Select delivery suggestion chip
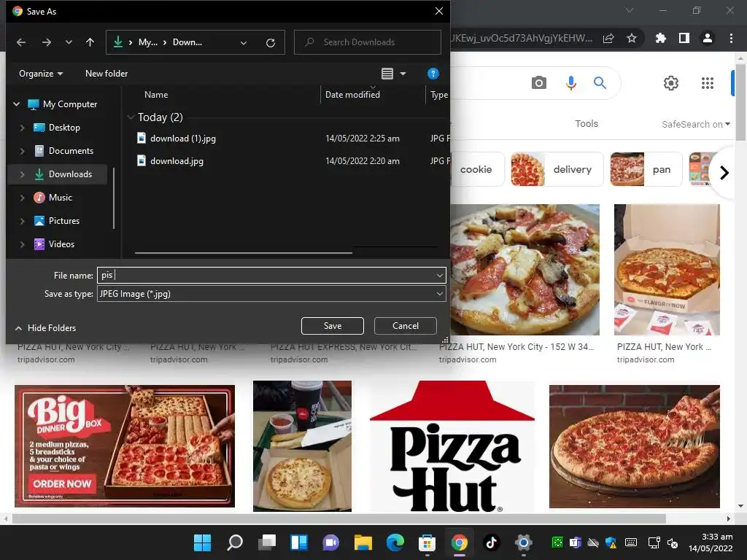747x560 pixels. (x=557, y=169)
